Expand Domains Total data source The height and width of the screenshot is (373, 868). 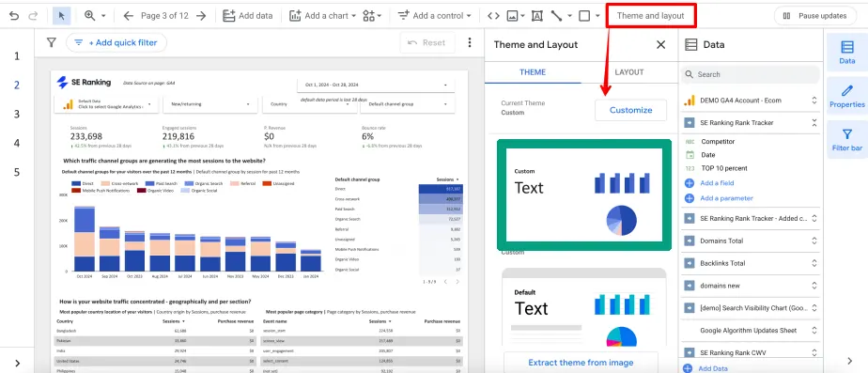click(814, 241)
